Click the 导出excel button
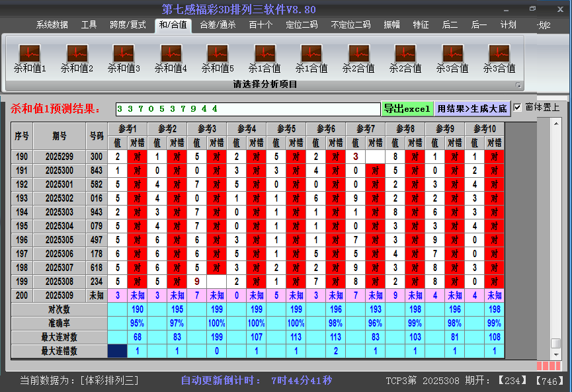 coord(407,108)
